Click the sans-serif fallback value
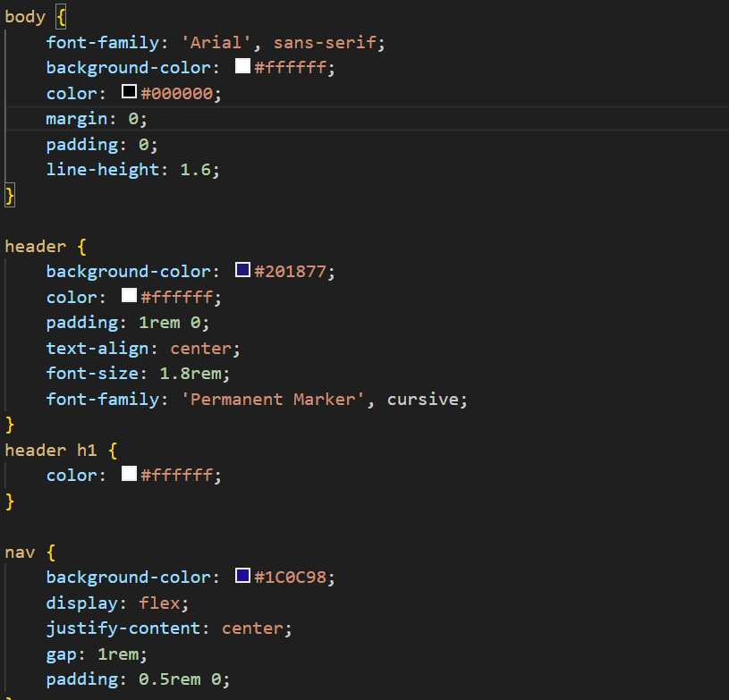The width and height of the screenshot is (729, 700). tap(325, 43)
